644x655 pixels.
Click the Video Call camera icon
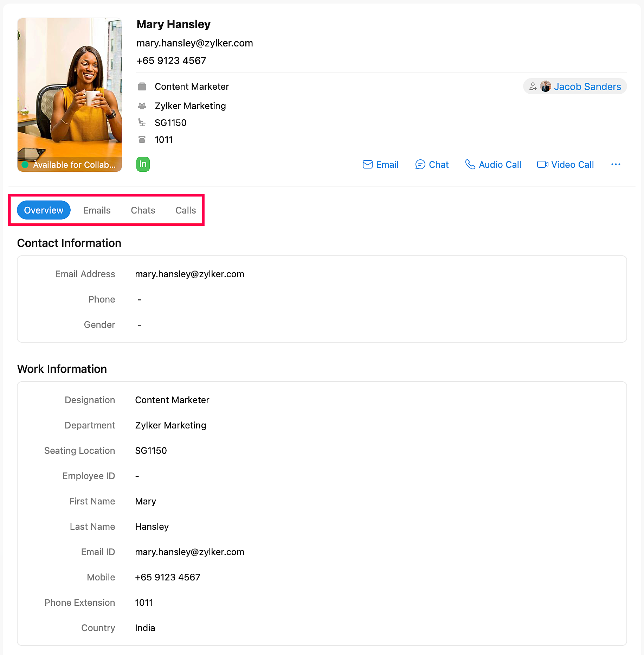(x=542, y=164)
